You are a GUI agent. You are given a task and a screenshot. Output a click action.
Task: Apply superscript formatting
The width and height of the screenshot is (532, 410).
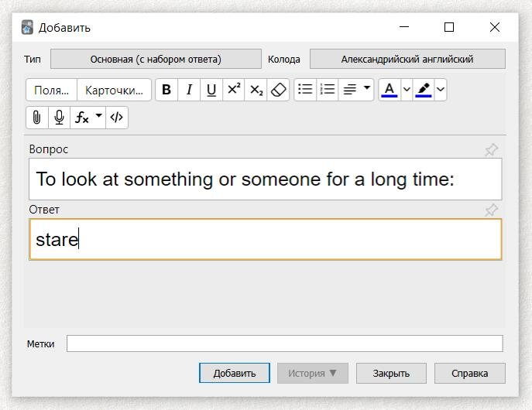pos(234,90)
